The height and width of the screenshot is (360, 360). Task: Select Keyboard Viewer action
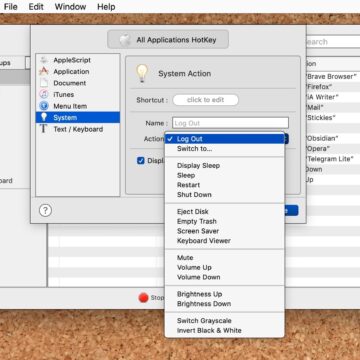225,240
